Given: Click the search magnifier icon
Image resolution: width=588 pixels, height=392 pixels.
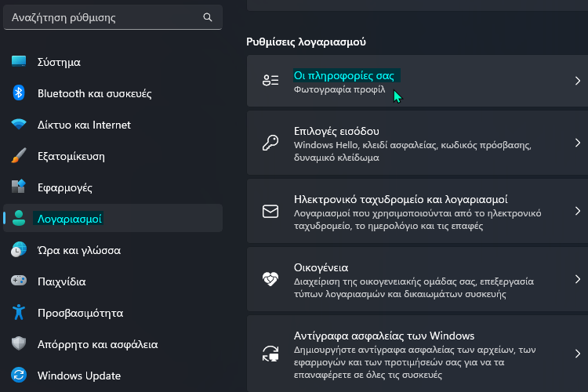Looking at the screenshot, I should [208, 17].
